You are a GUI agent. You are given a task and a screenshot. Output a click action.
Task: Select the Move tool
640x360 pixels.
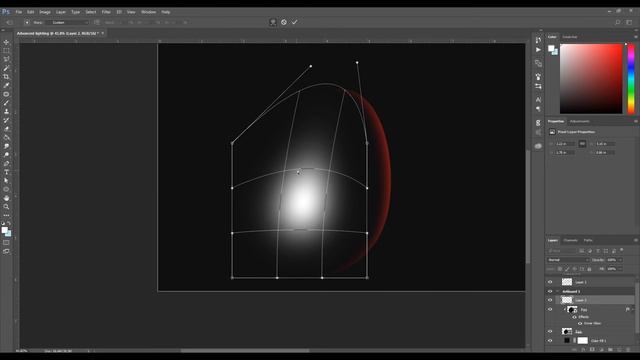click(6, 42)
